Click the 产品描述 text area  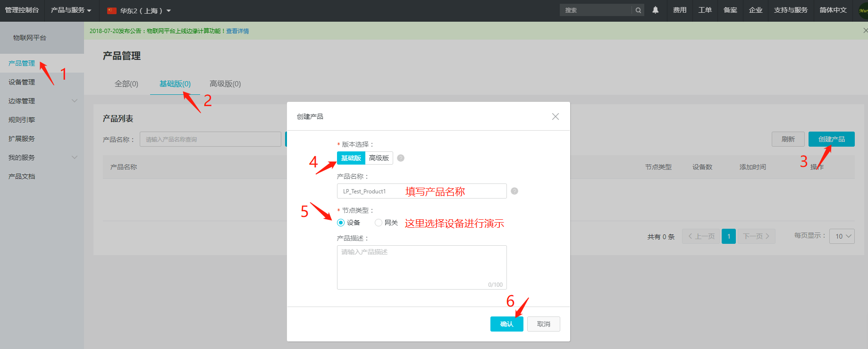click(x=421, y=267)
